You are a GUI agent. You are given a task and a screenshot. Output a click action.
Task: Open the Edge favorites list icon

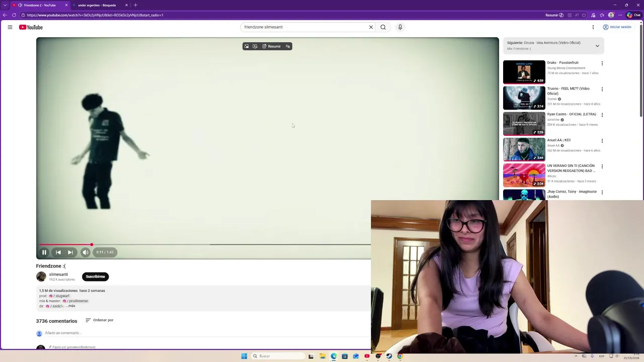coord(602,15)
